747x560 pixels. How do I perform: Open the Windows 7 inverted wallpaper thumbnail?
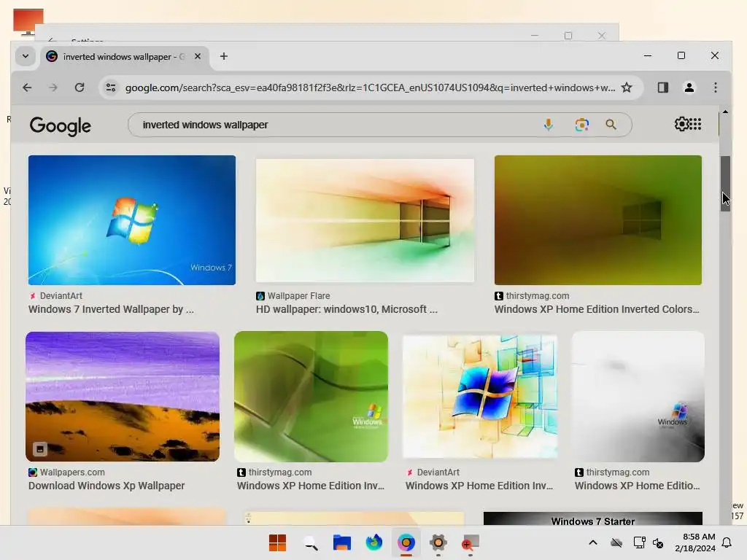132,220
